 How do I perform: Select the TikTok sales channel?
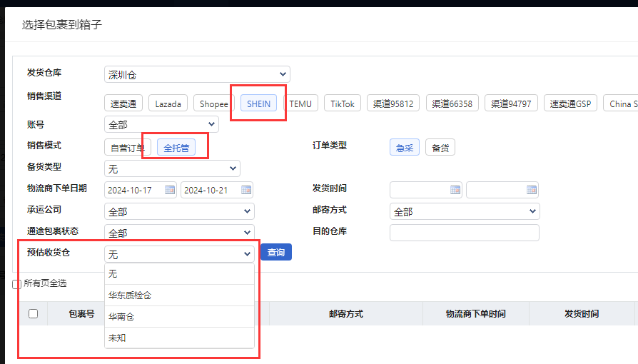(343, 103)
